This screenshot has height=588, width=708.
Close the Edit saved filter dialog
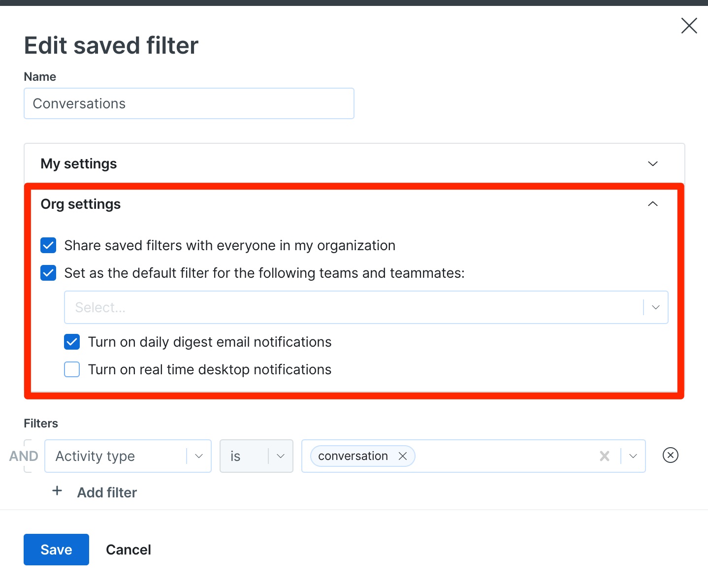point(689,26)
